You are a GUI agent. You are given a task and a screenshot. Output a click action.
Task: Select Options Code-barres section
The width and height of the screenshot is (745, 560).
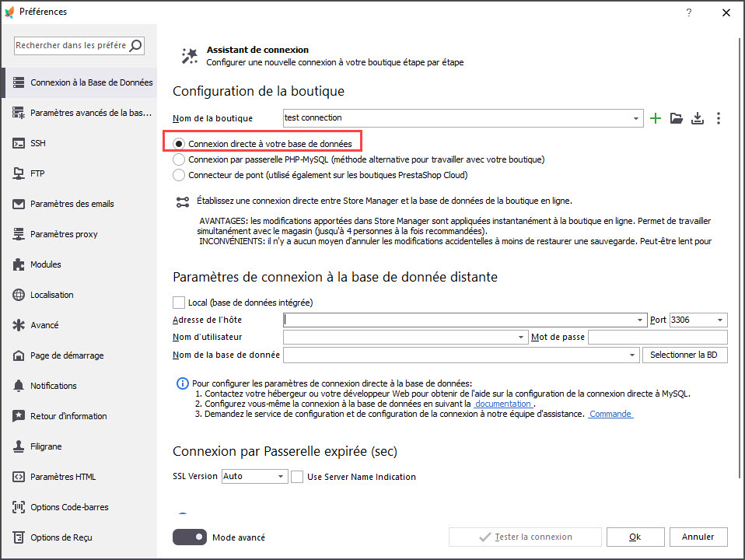click(79, 507)
